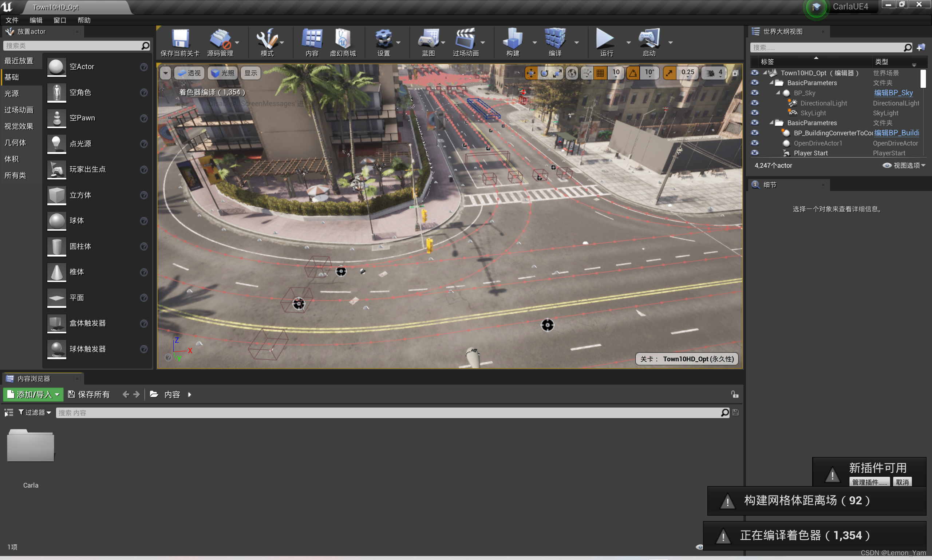Toggle visibility of BasicParametres folder
This screenshot has width=932, height=560.
point(755,123)
